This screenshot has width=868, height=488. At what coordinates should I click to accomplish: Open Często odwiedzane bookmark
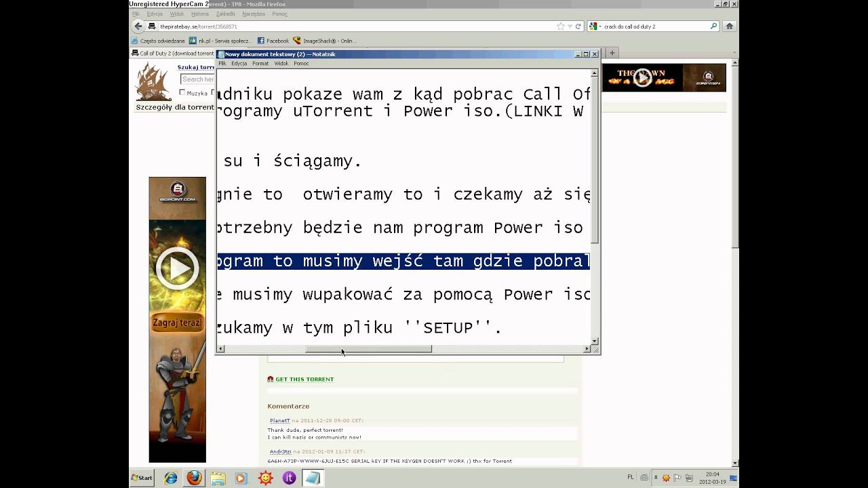(158, 41)
